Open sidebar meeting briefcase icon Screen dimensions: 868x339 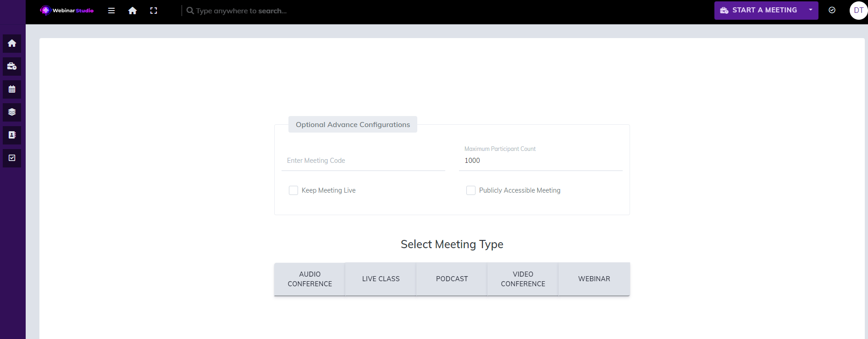tap(12, 66)
